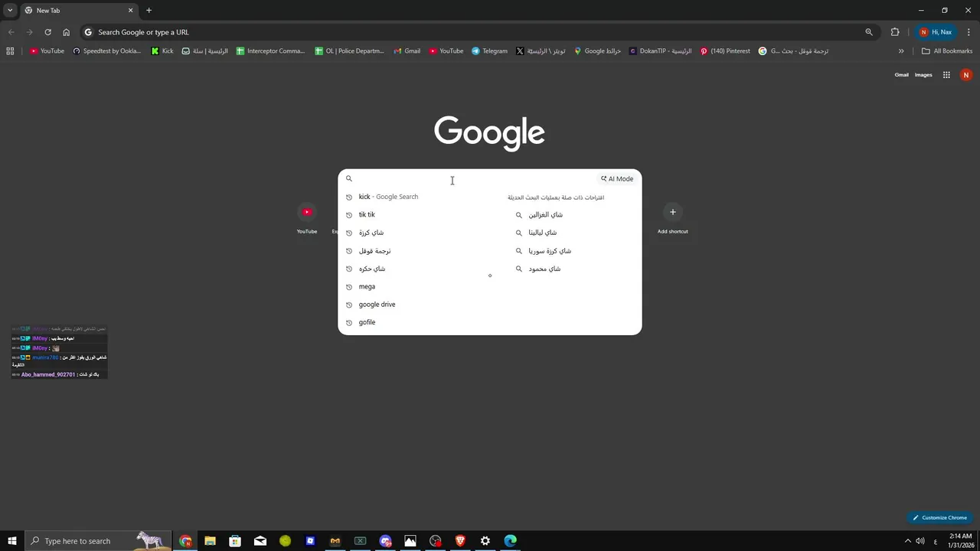Image resolution: width=980 pixels, height=551 pixels.
Task: Open the Mail app from the taskbar
Action: tap(260, 541)
